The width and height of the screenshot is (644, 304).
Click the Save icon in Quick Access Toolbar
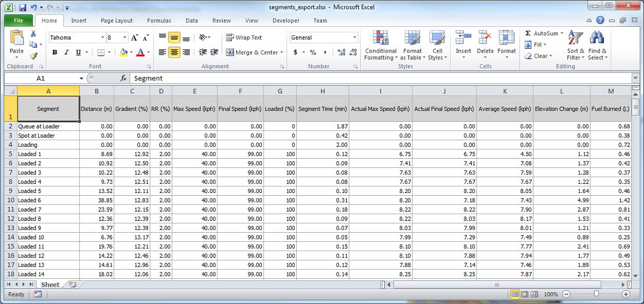coord(23,8)
